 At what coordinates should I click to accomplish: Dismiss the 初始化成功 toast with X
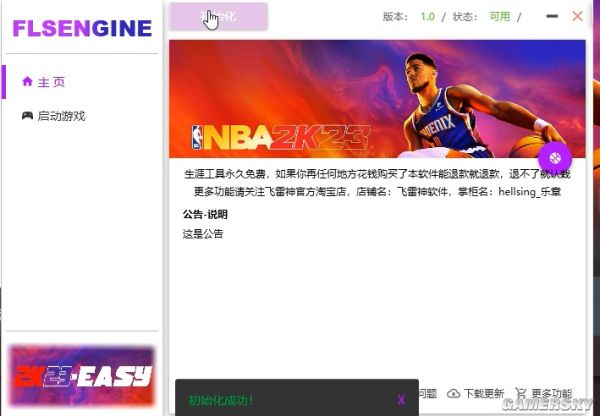(401, 400)
